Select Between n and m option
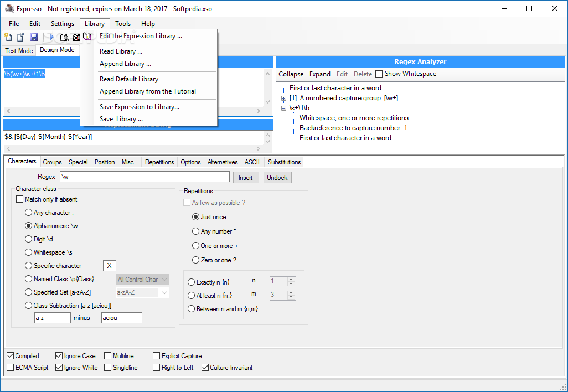568x392 pixels. (x=191, y=309)
